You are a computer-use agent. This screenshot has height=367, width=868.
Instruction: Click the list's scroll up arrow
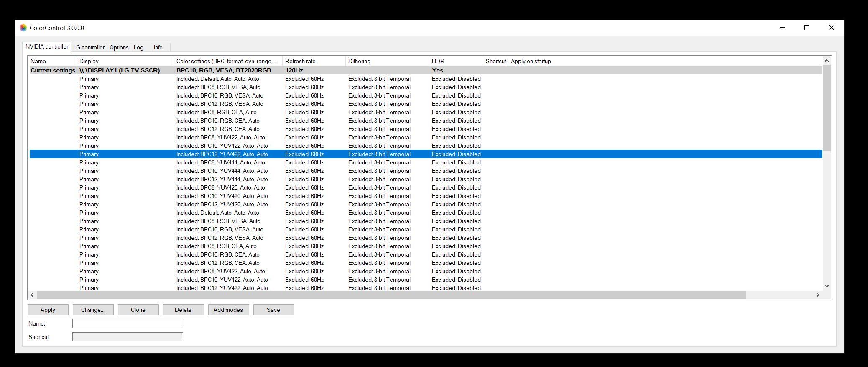[x=827, y=61]
